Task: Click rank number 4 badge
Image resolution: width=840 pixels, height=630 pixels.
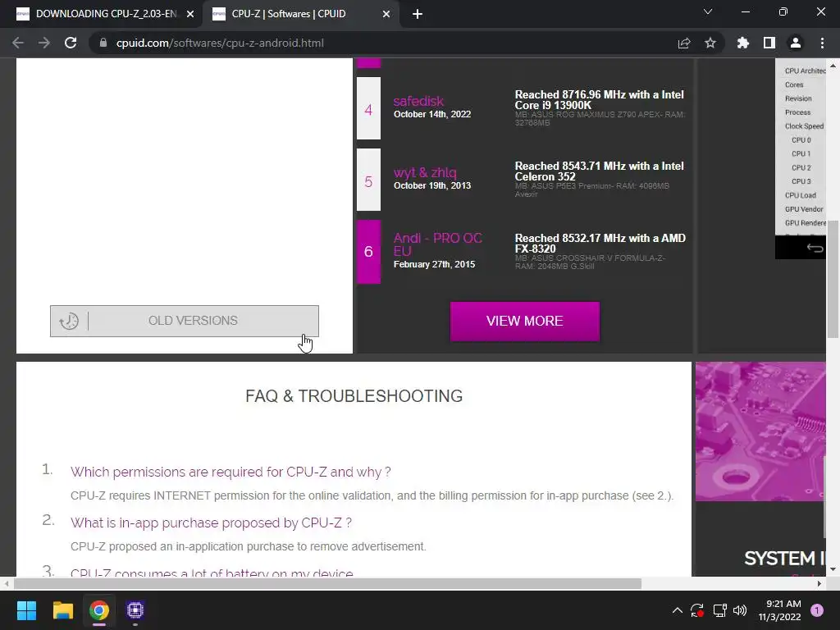Action: 368,109
